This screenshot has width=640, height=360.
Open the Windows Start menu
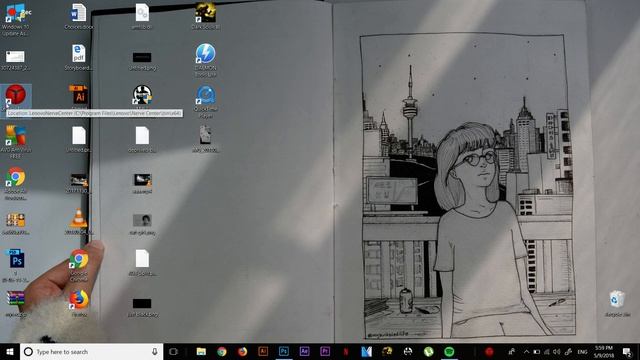click(x=10, y=351)
